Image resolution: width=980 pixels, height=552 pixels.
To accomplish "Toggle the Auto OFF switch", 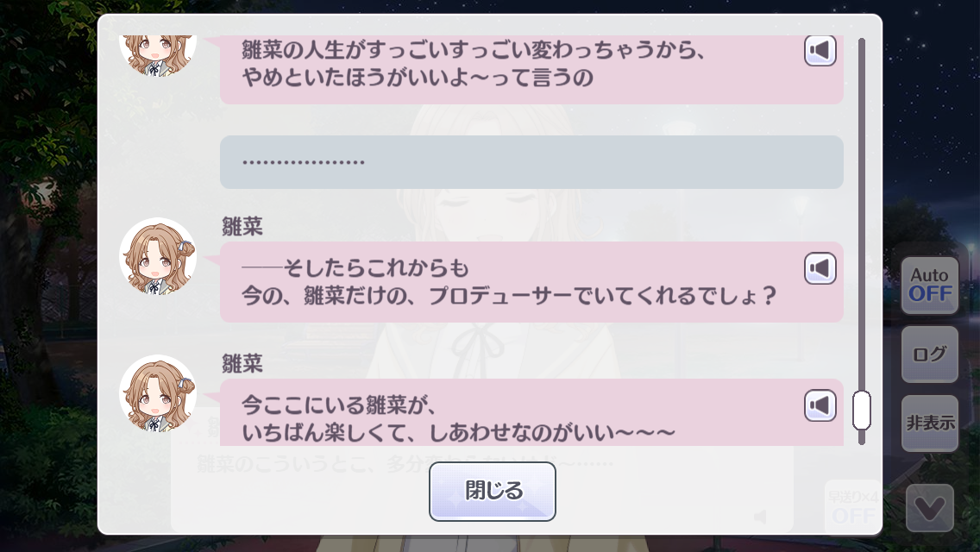I will [930, 285].
